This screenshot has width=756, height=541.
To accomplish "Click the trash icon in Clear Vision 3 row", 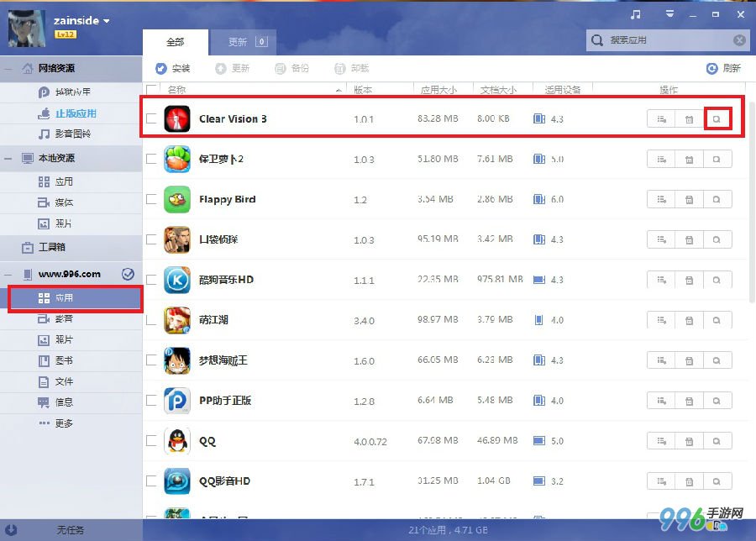I will tap(689, 119).
